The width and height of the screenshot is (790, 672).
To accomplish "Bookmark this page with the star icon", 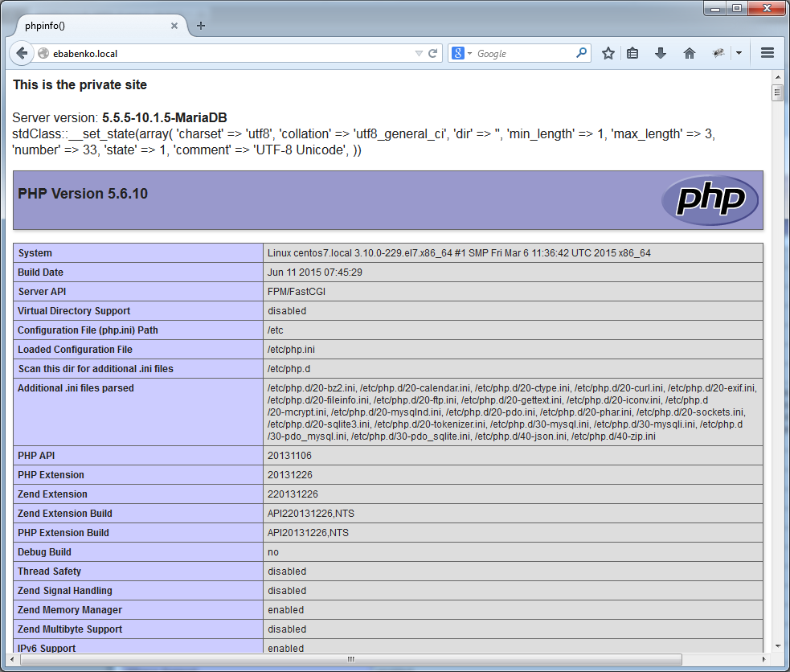I will 608,53.
